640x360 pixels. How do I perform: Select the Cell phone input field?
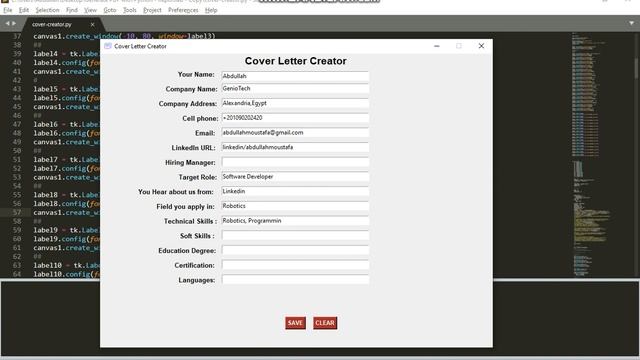pyautogui.click(x=295, y=118)
